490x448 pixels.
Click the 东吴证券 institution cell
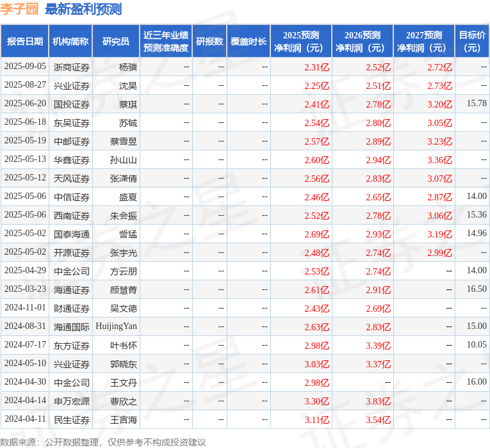(x=72, y=123)
